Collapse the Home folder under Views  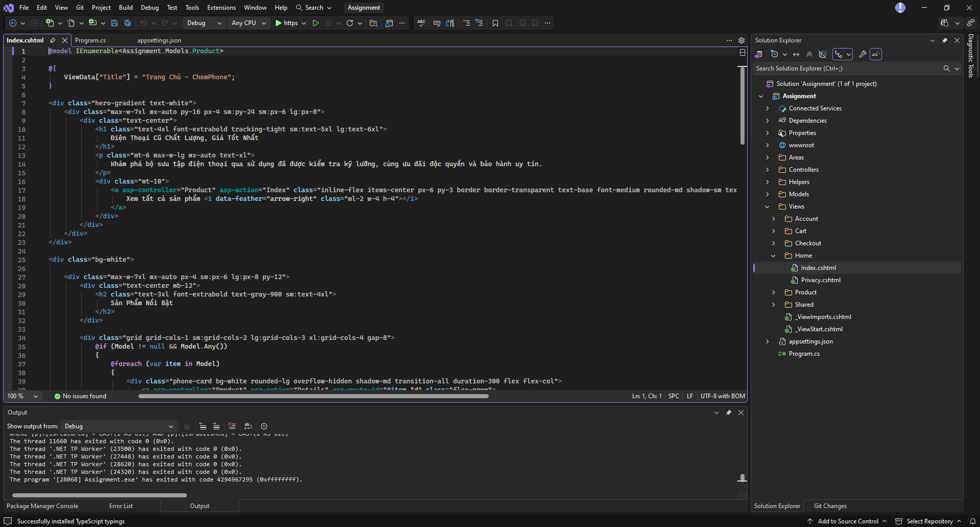(x=773, y=256)
